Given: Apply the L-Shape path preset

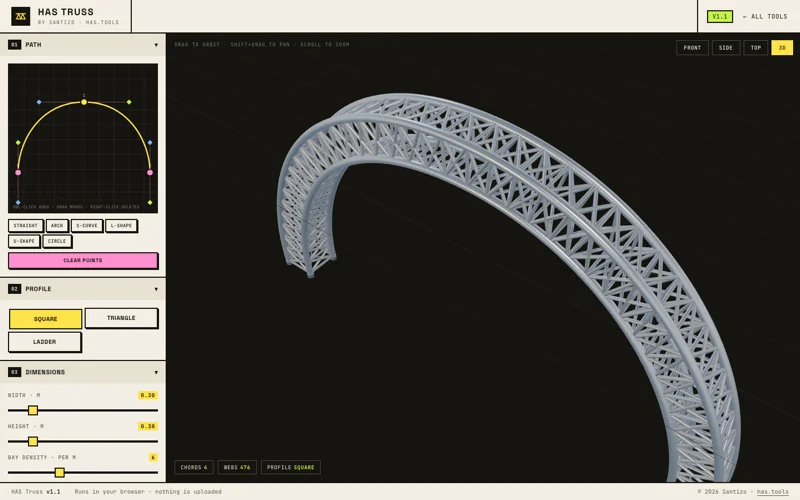Looking at the screenshot, I should coord(121,226).
